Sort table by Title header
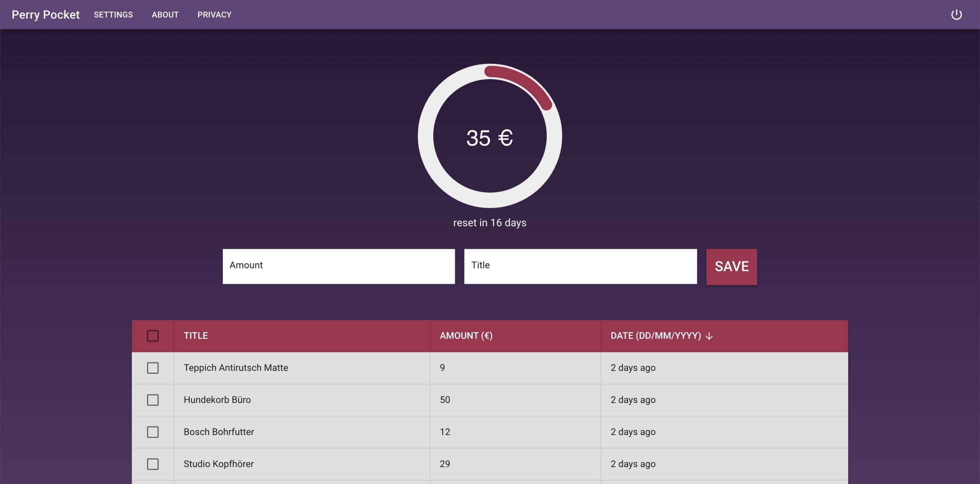This screenshot has height=484, width=980. point(196,336)
